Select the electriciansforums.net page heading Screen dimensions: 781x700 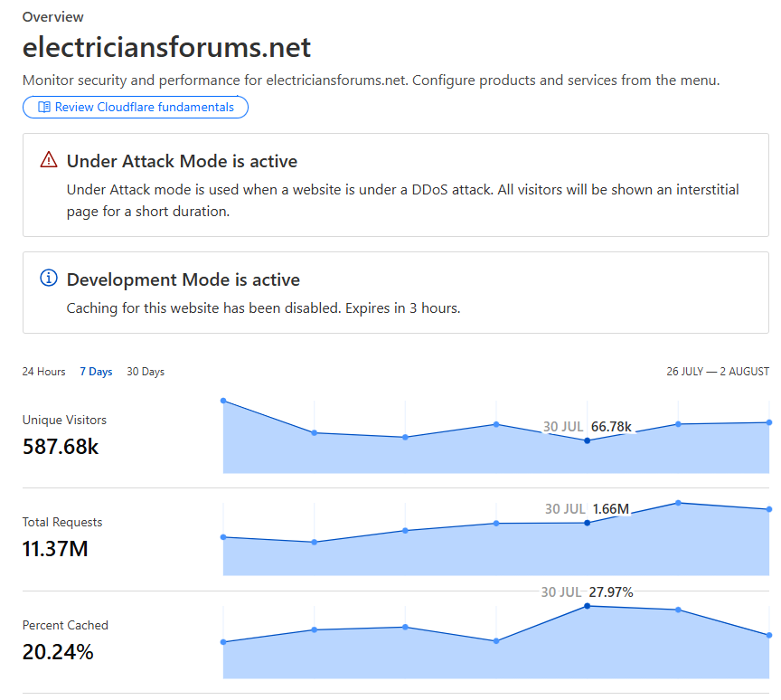pyautogui.click(x=167, y=47)
